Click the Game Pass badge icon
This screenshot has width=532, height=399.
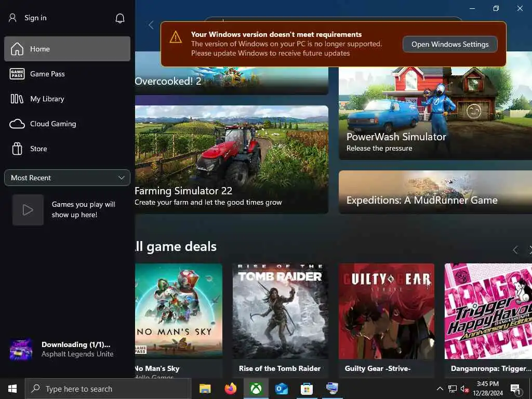pyautogui.click(x=17, y=74)
